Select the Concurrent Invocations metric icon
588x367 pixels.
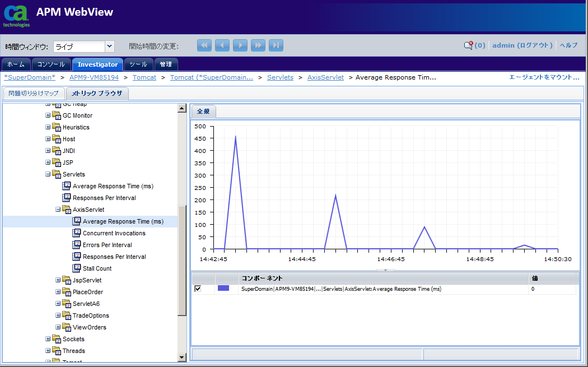tap(77, 233)
